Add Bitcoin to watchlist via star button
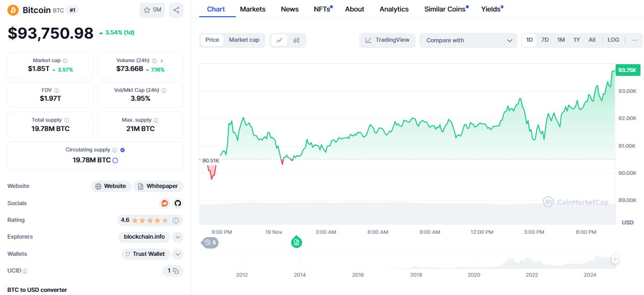 (x=152, y=10)
